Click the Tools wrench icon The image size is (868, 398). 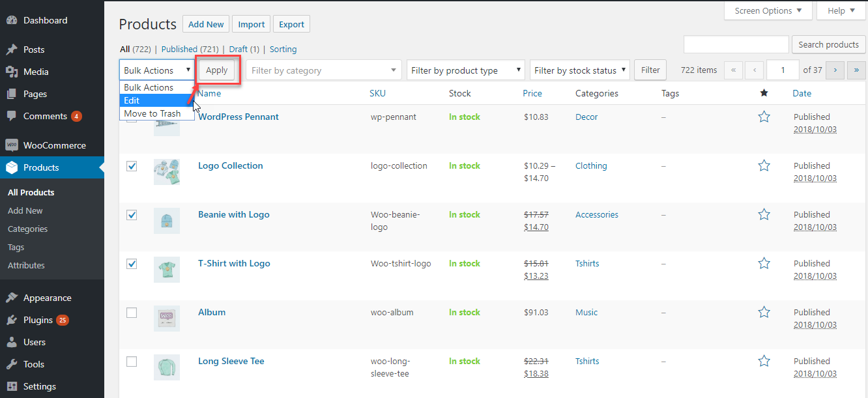click(x=12, y=364)
